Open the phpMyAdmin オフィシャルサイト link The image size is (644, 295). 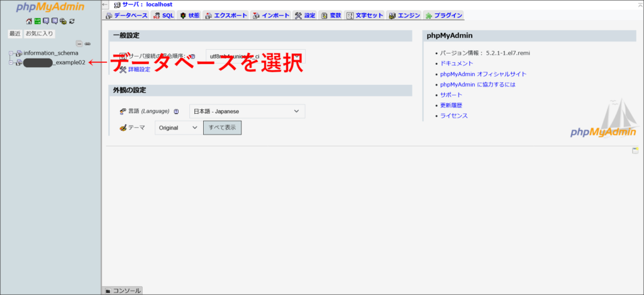[x=484, y=74]
